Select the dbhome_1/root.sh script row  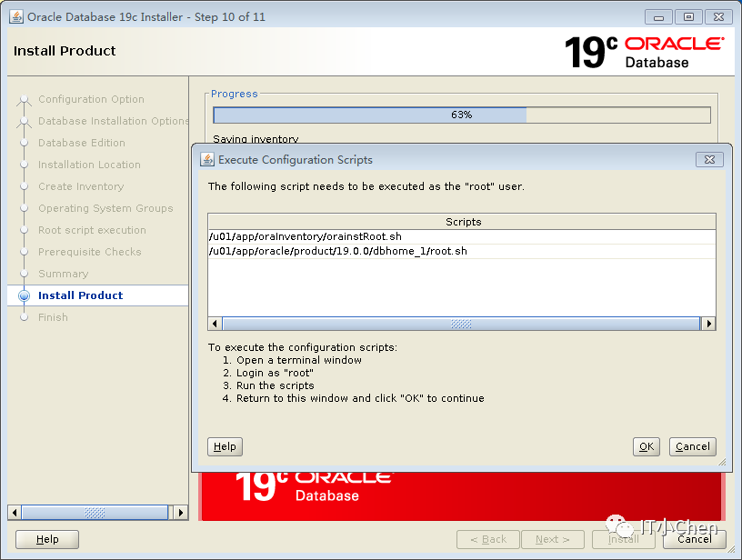tap(461, 251)
